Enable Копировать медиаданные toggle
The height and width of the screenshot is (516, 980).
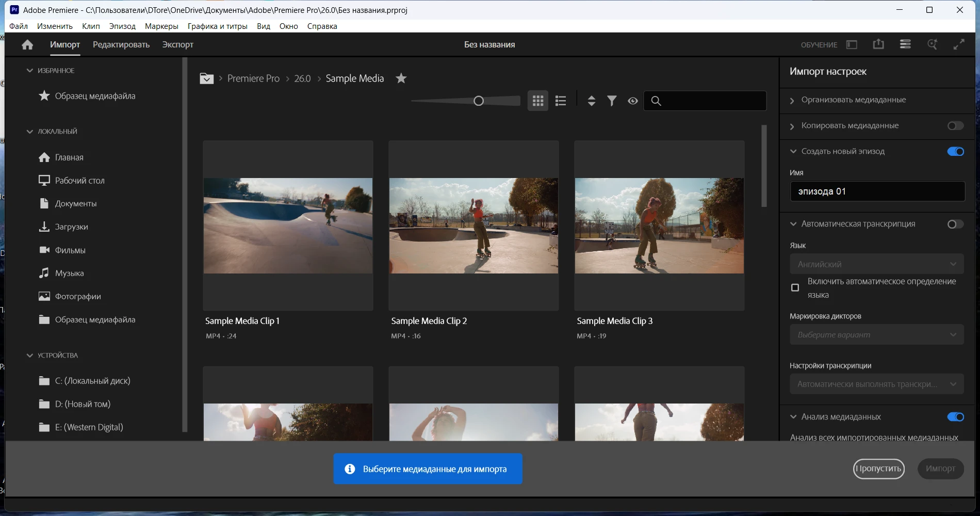coord(955,126)
